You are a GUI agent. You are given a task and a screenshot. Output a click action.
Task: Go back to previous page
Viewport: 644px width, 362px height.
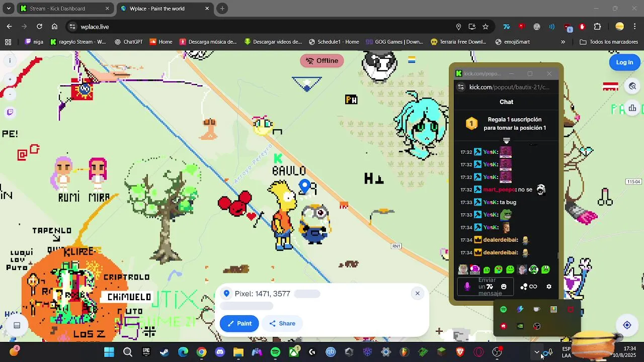coord(9,27)
